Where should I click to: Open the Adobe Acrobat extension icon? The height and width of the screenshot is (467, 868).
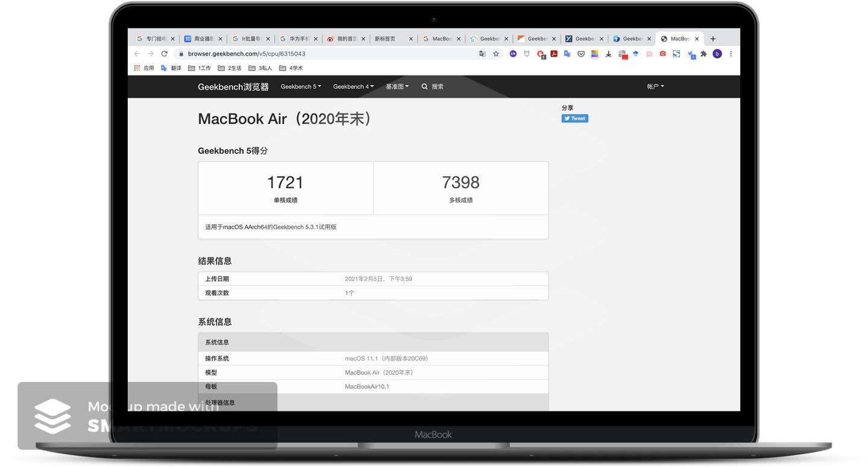[554, 54]
